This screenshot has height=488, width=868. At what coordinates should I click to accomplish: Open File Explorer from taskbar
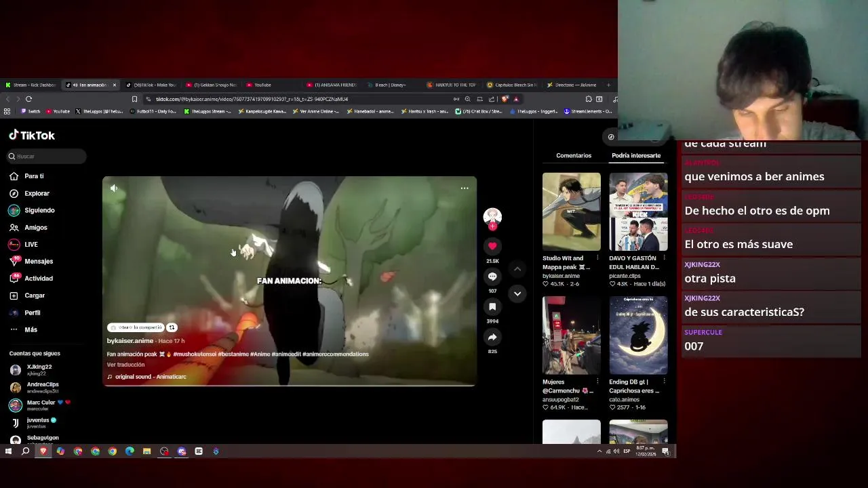click(x=146, y=451)
